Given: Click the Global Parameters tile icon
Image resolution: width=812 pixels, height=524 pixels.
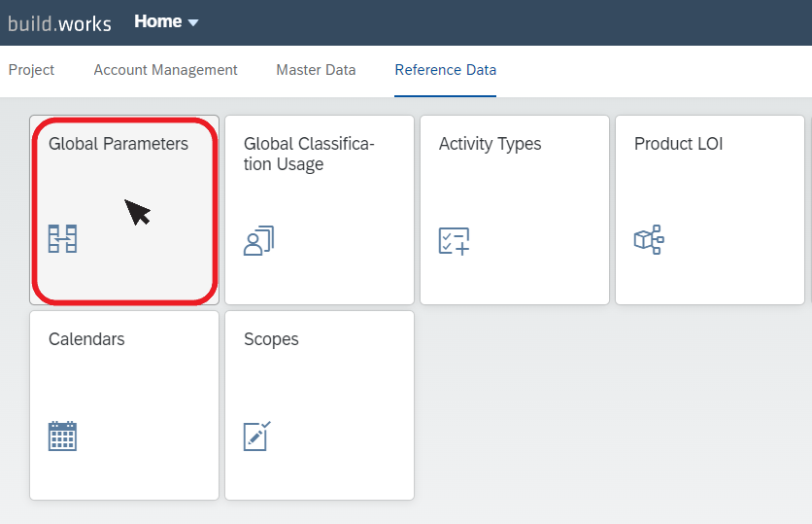Looking at the screenshot, I should [x=63, y=239].
